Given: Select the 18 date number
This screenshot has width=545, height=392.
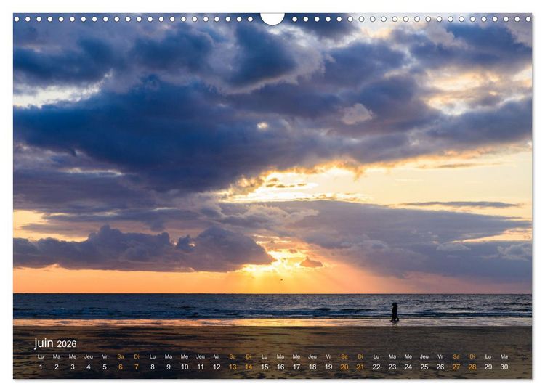Looking at the screenshot, I should [x=312, y=367].
